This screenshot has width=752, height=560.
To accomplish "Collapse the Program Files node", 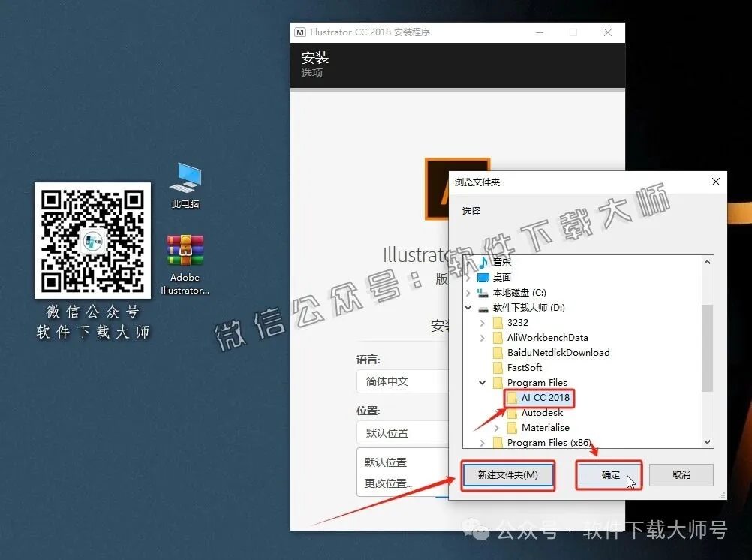I will (482, 382).
